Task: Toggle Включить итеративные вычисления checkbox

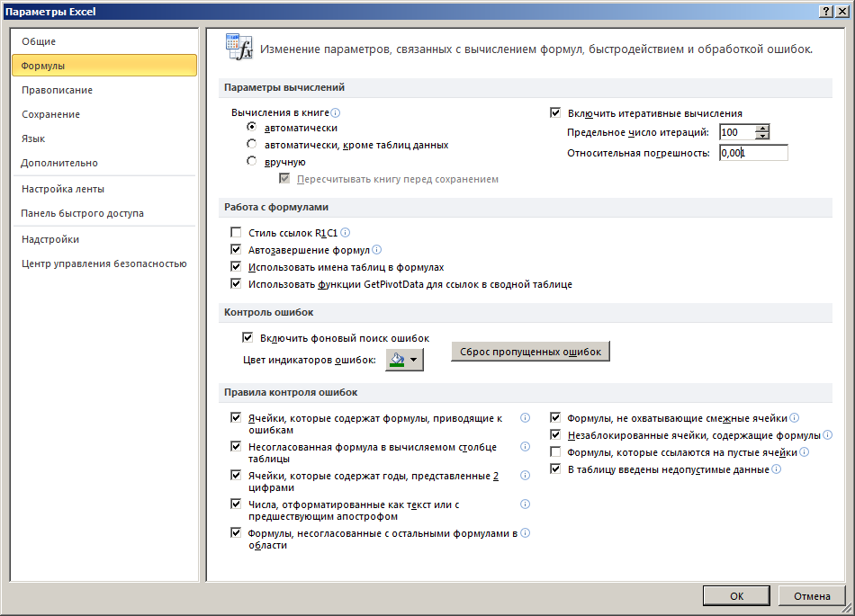Action: click(x=555, y=112)
